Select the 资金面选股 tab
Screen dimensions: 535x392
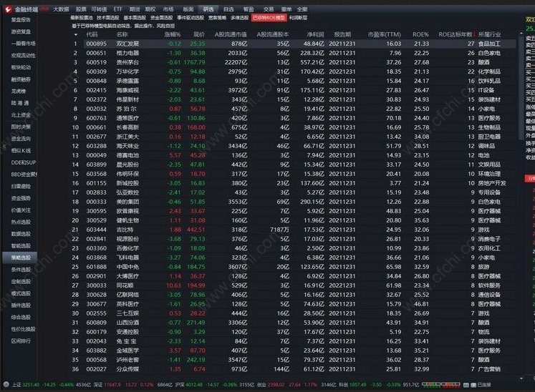161,18
